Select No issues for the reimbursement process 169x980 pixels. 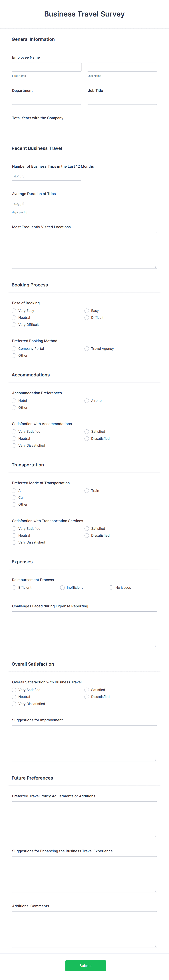pos(111,587)
